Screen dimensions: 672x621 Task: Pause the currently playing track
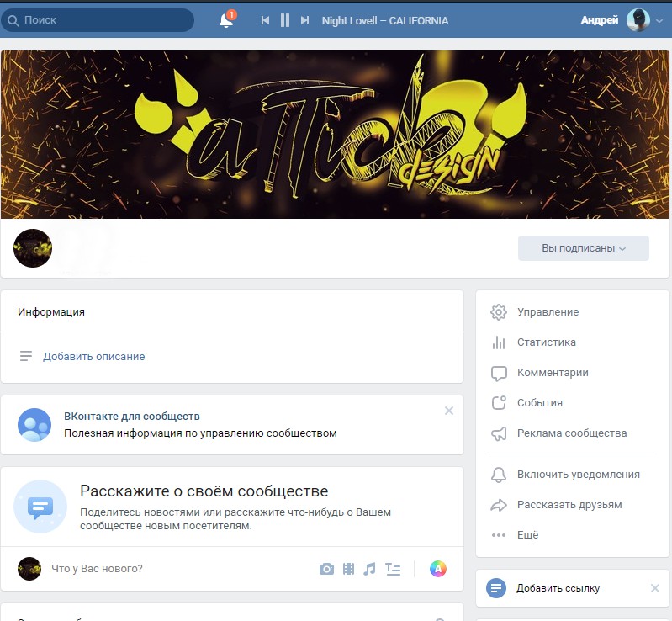tap(285, 20)
